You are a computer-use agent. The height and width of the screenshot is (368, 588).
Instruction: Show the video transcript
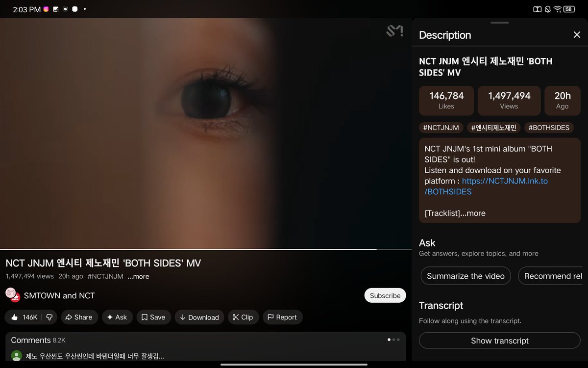click(x=500, y=341)
